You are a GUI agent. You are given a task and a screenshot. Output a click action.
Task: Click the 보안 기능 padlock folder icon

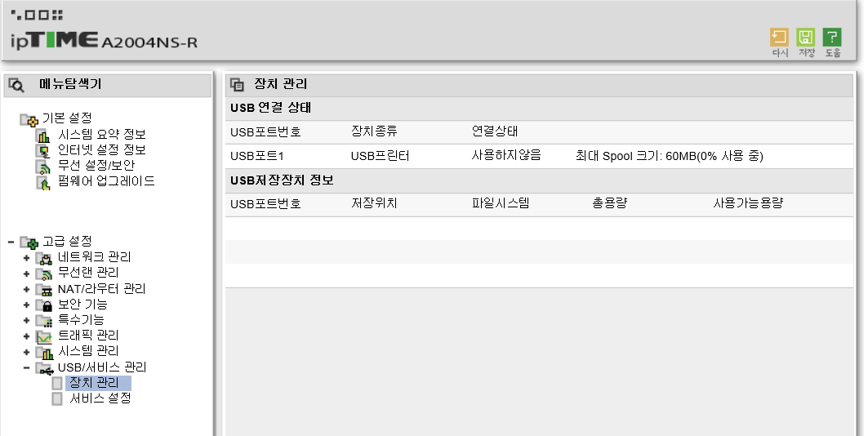click(44, 305)
